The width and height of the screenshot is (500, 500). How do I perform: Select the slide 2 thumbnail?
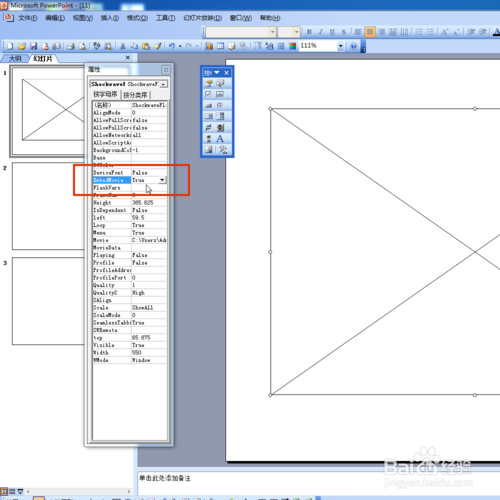48,206
